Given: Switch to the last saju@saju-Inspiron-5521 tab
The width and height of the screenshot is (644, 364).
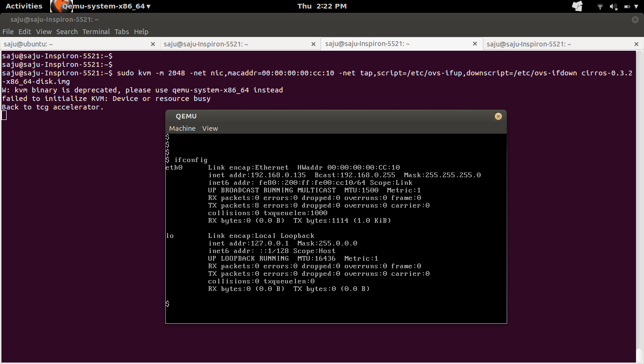Looking at the screenshot, I should [563, 44].
